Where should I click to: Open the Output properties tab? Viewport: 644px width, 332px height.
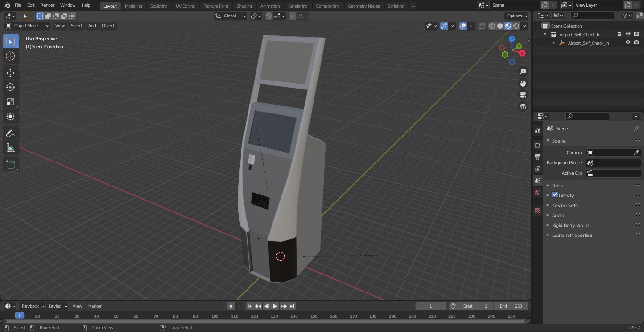tap(537, 157)
